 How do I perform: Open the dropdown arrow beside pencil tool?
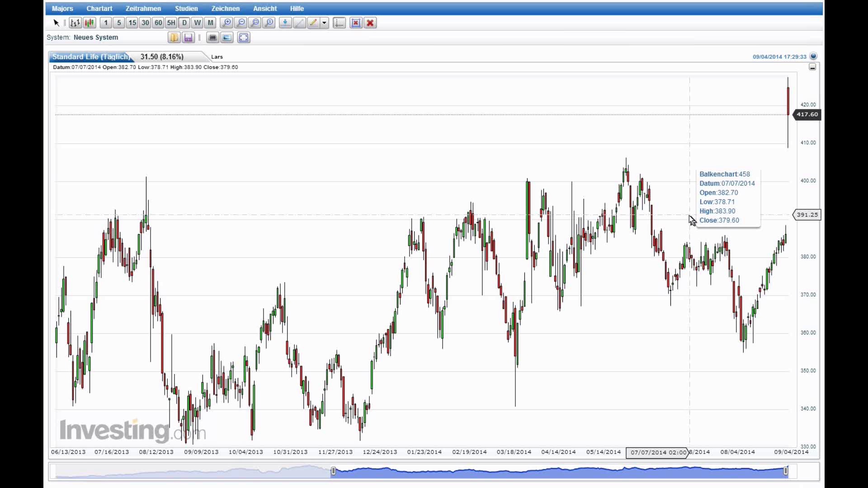(324, 23)
